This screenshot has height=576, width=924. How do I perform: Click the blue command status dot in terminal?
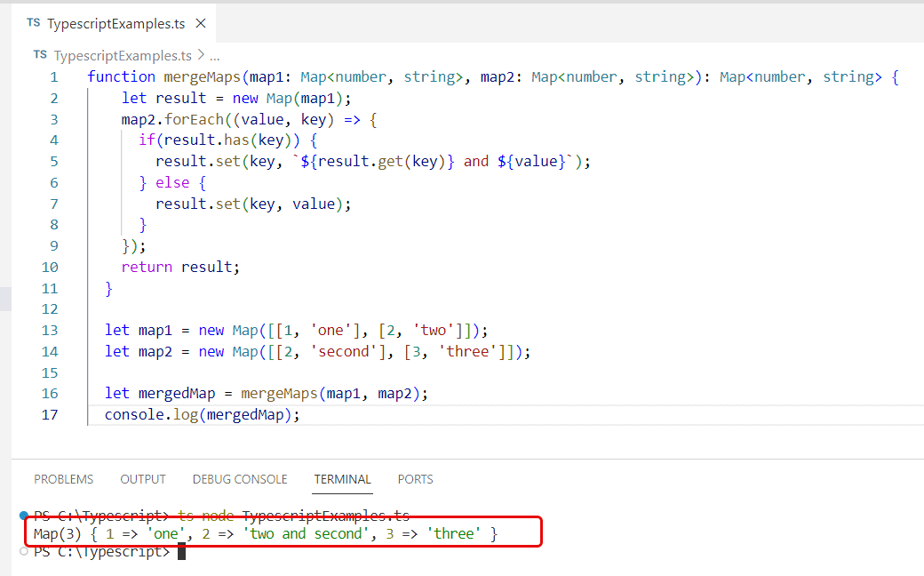[24, 516]
